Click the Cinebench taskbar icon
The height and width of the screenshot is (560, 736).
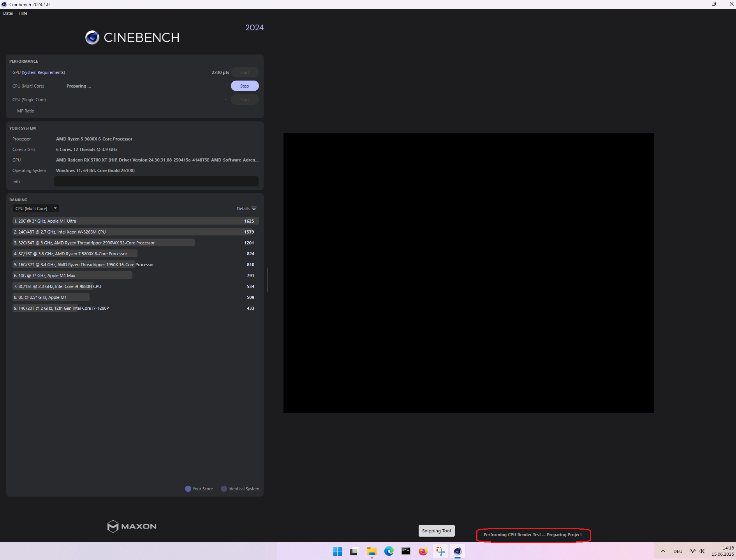pyautogui.click(x=458, y=551)
